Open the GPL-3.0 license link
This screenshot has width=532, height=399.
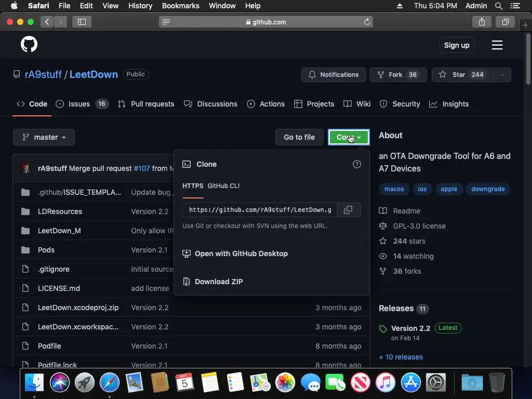pyautogui.click(x=419, y=226)
